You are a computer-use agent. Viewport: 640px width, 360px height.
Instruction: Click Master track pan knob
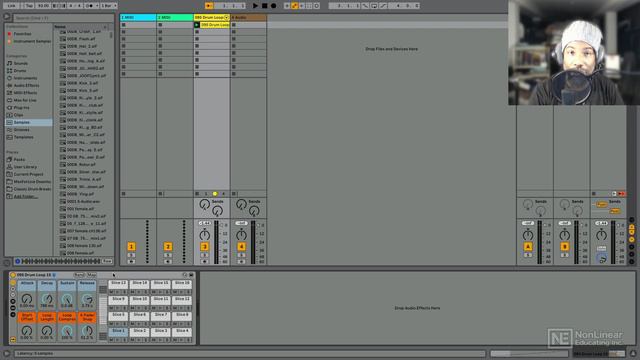[601, 235]
